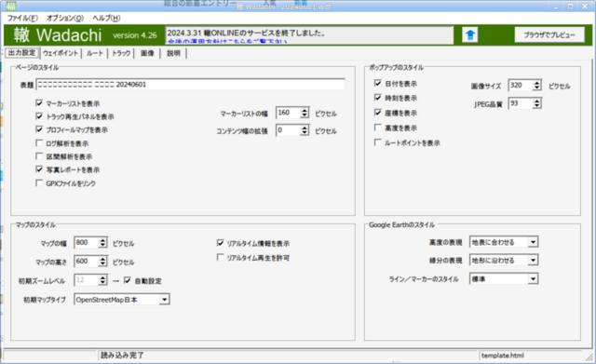Image resolution: width=596 pixels, height=364 pixels.
Task: Toggle プロフィールマップを表示 checkbox
Action: (x=39, y=129)
